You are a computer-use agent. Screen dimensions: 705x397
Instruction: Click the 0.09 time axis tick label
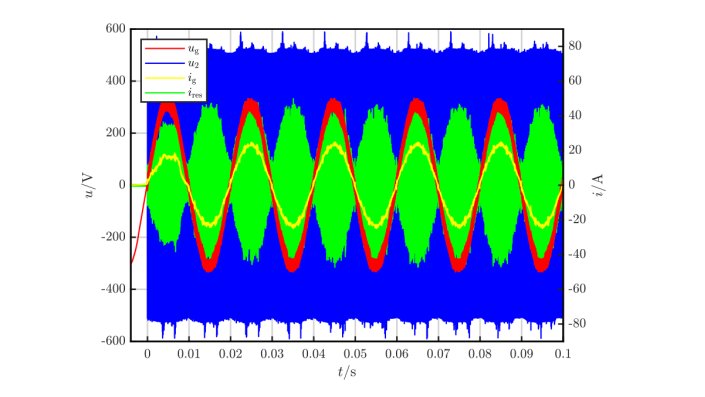522,354
